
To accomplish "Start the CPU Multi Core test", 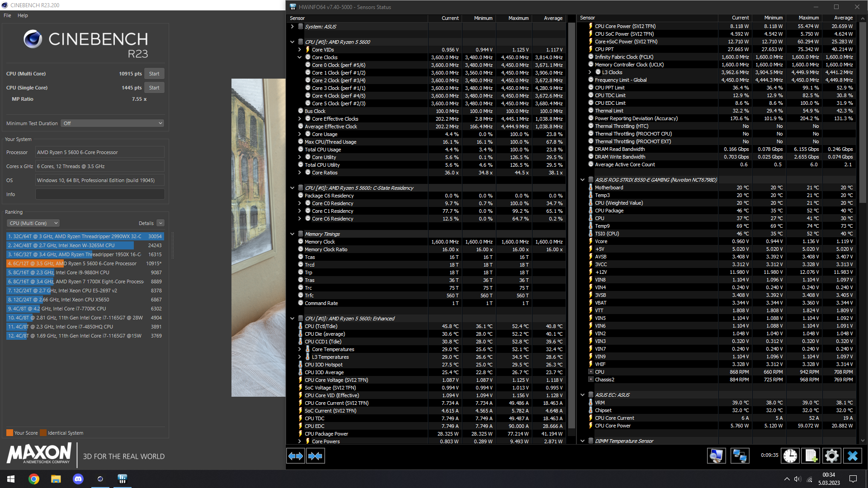I will click(154, 74).
